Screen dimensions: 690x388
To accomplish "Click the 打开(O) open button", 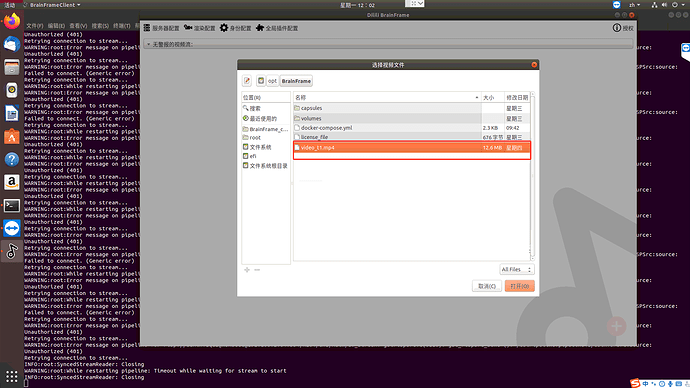I will click(x=520, y=286).
